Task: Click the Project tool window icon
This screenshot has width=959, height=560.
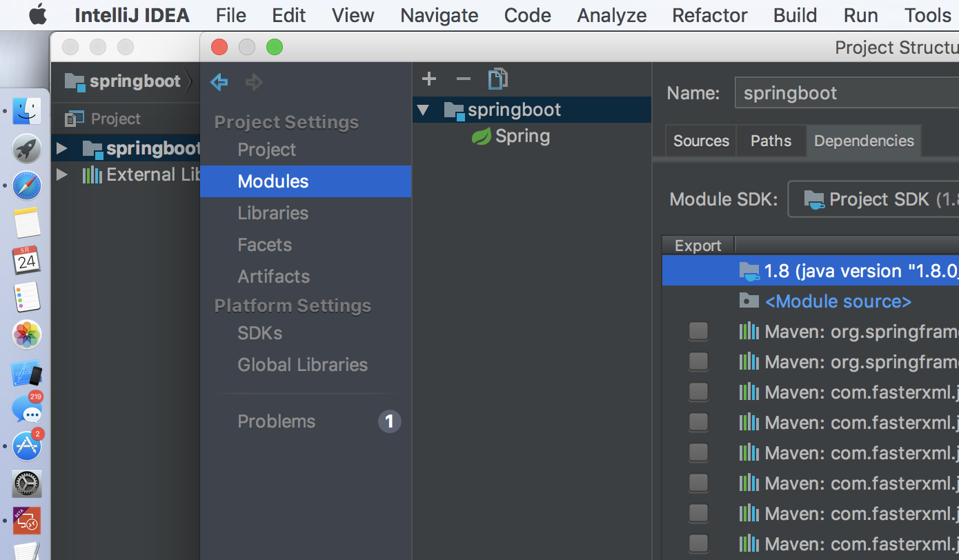Action: (x=74, y=119)
